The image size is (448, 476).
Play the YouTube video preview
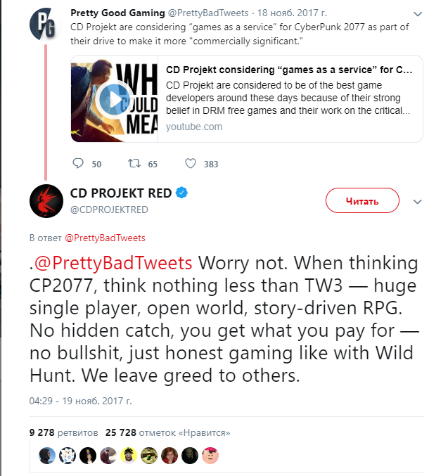pos(112,99)
